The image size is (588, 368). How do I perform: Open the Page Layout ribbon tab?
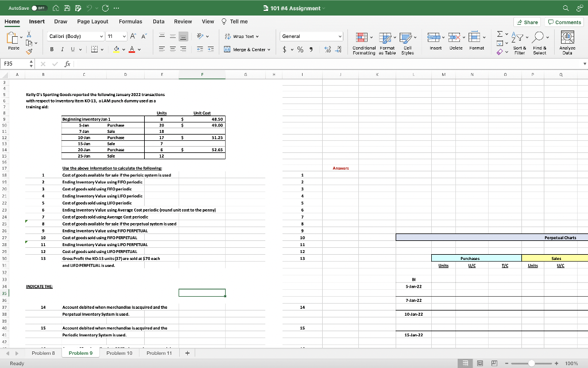[x=92, y=22]
